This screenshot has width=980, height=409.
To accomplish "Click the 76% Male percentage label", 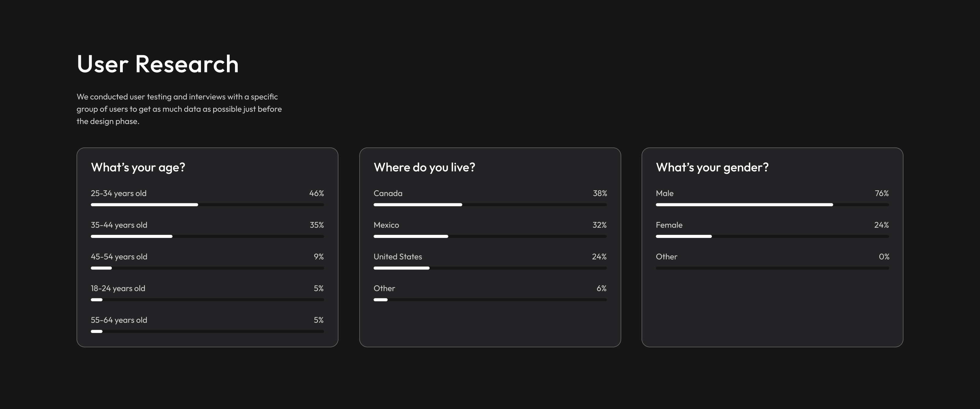I will click(x=881, y=193).
